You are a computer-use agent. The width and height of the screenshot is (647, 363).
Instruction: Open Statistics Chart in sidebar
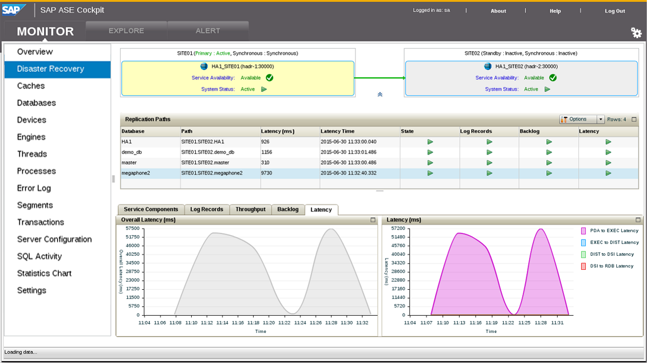coord(57,273)
